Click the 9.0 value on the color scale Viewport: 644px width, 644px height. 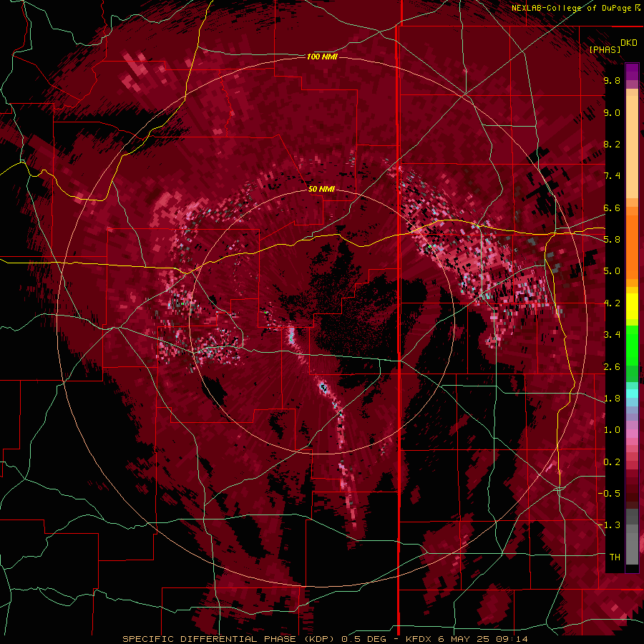[612, 112]
